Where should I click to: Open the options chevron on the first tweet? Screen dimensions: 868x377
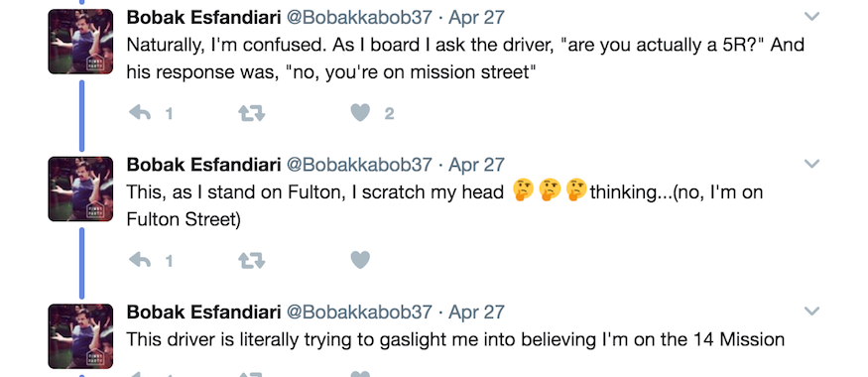[x=811, y=17]
